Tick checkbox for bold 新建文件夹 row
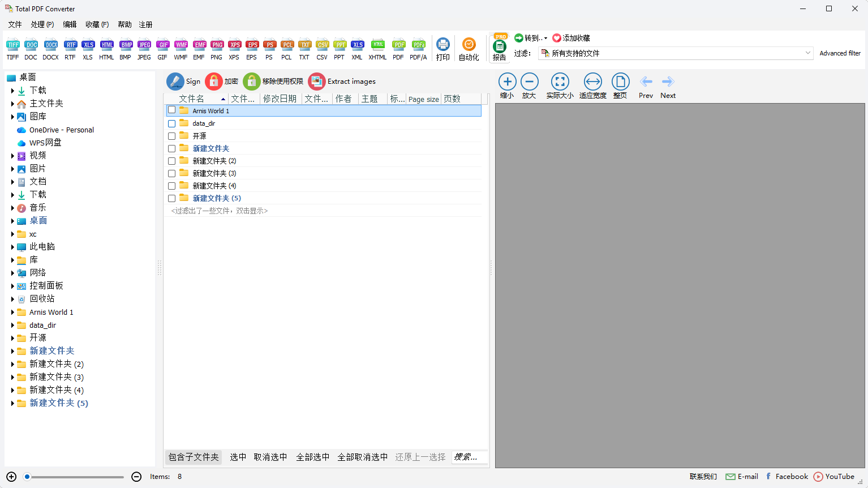 [171, 148]
